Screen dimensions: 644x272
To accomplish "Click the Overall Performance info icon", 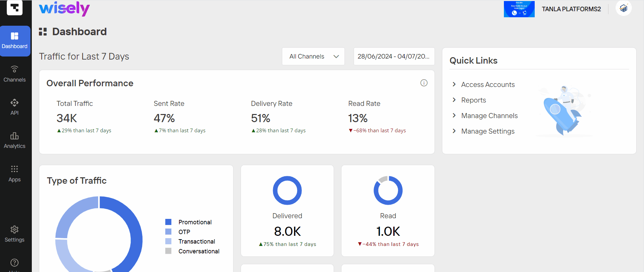I will (x=424, y=83).
